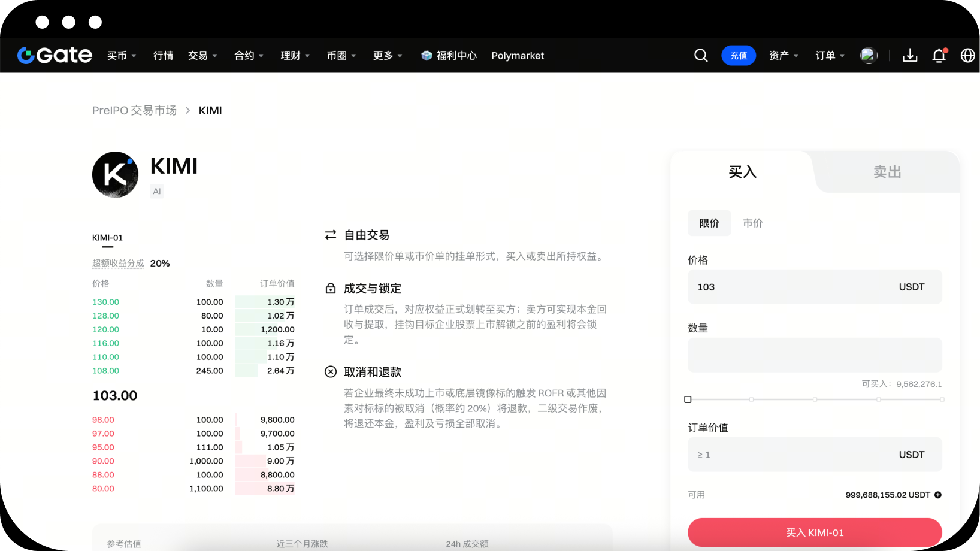Expand the 币圈 dropdown menu
This screenshot has height=551, width=980.
(341, 55)
